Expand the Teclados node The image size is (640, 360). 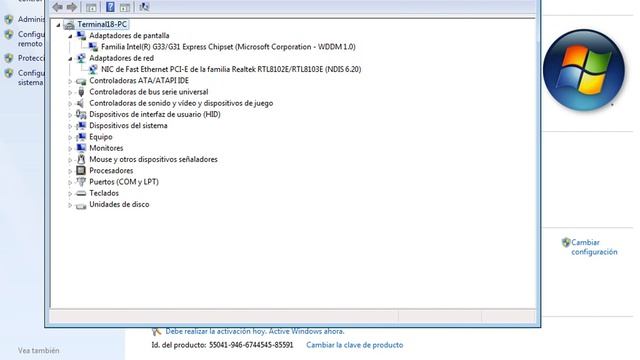pyautogui.click(x=70, y=193)
